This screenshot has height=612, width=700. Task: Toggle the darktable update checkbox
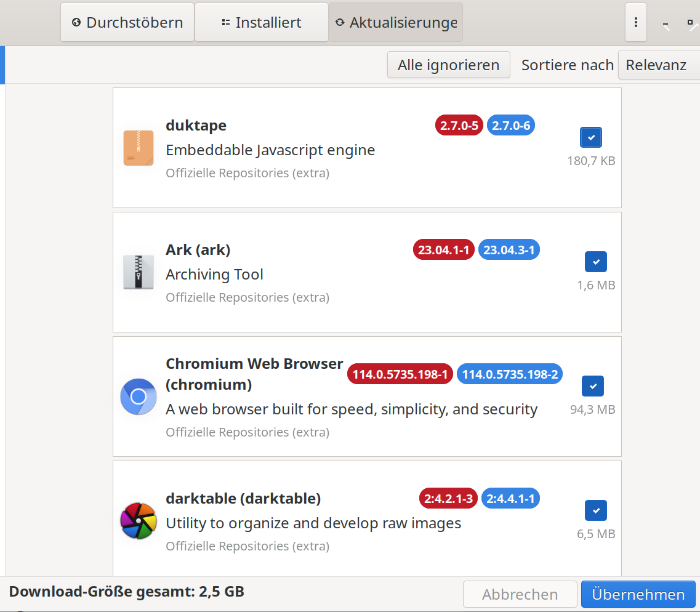(x=595, y=510)
